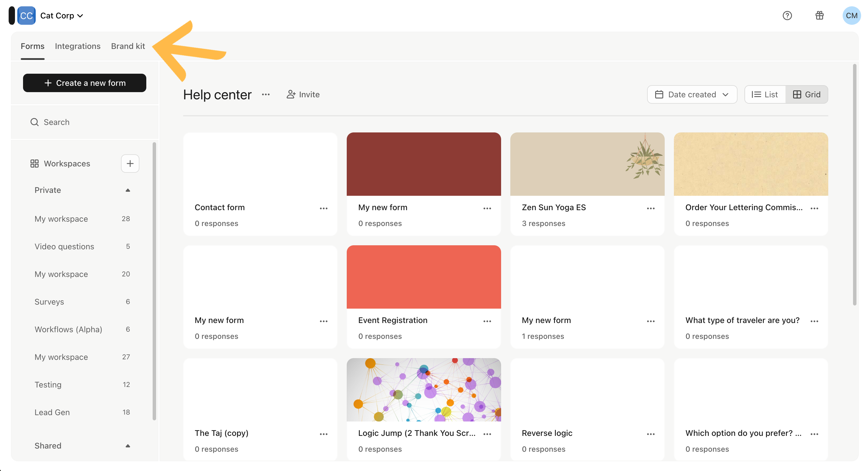Open options for dark red My new form card

[487, 208]
